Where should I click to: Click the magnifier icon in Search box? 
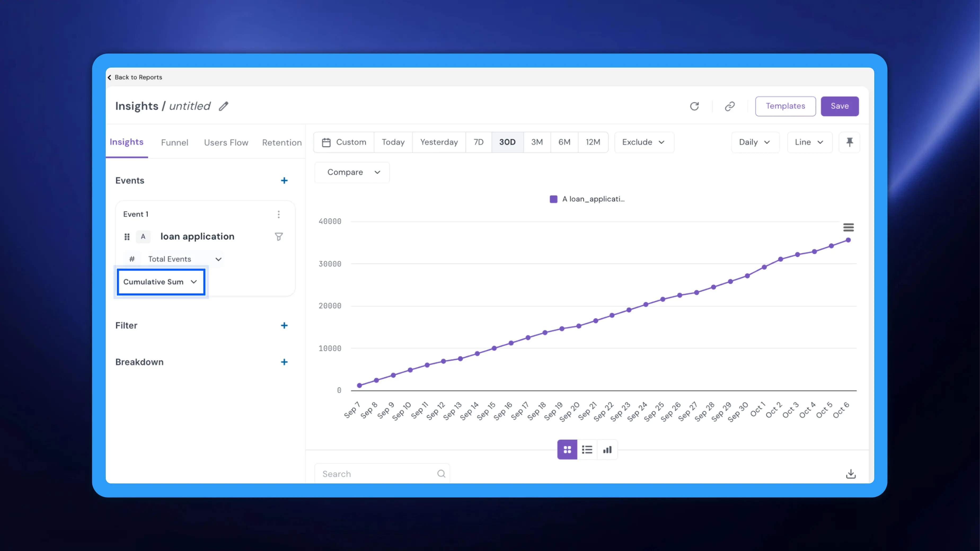tap(441, 474)
